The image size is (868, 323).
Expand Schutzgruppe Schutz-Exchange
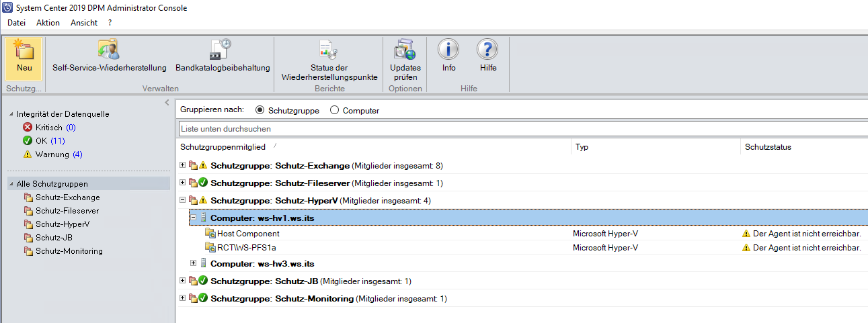pos(183,165)
